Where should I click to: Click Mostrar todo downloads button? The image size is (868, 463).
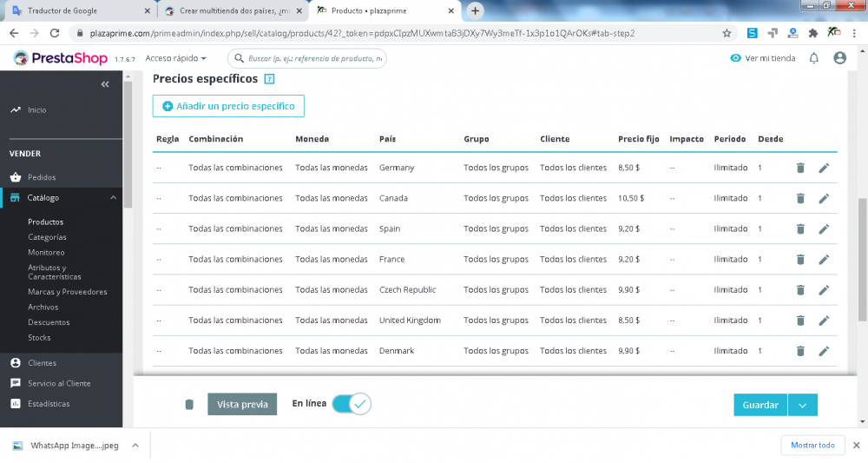[812, 446]
